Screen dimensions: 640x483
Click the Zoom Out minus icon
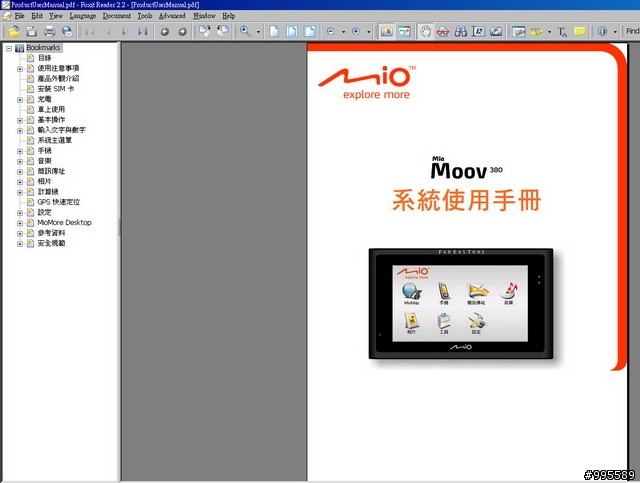coord(331,31)
